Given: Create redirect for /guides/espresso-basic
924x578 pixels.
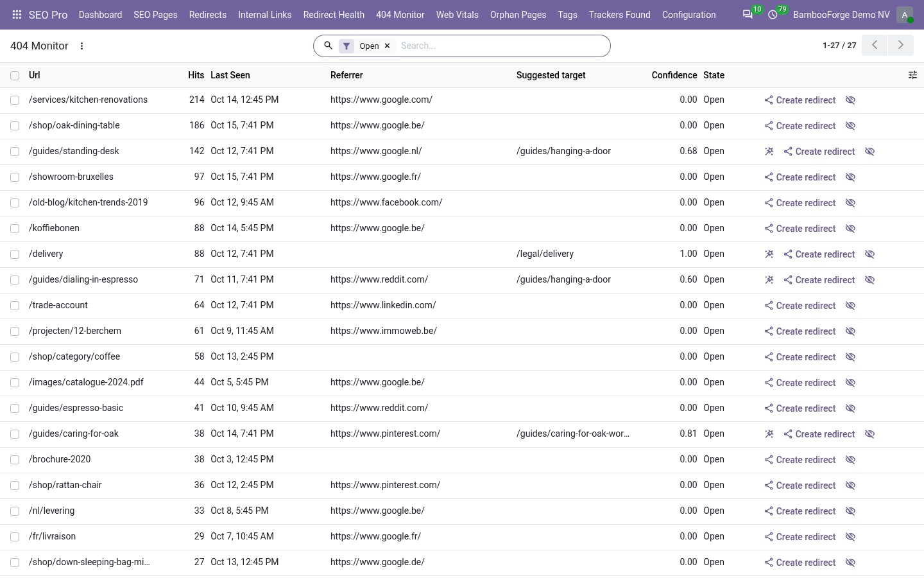Looking at the screenshot, I should [800, 408].
